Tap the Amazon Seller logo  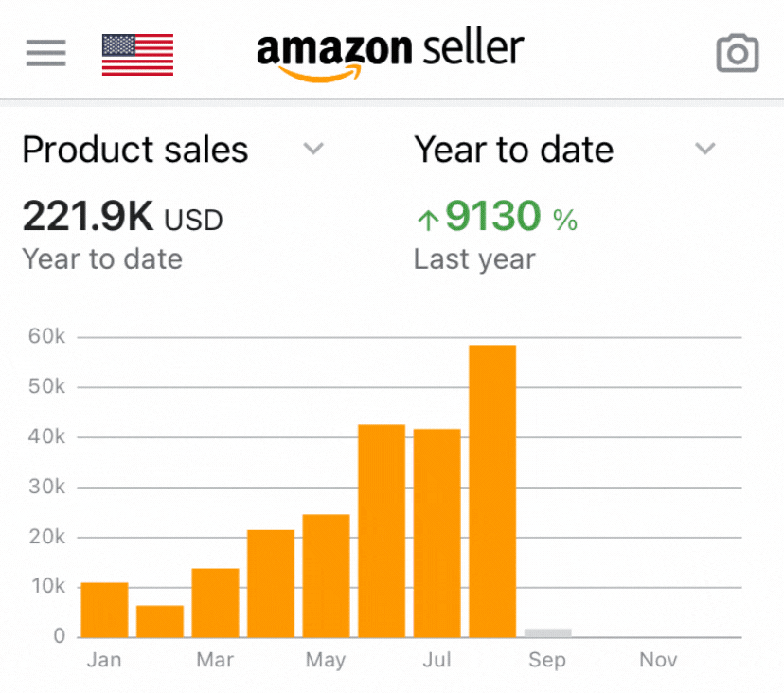(389, 51)
